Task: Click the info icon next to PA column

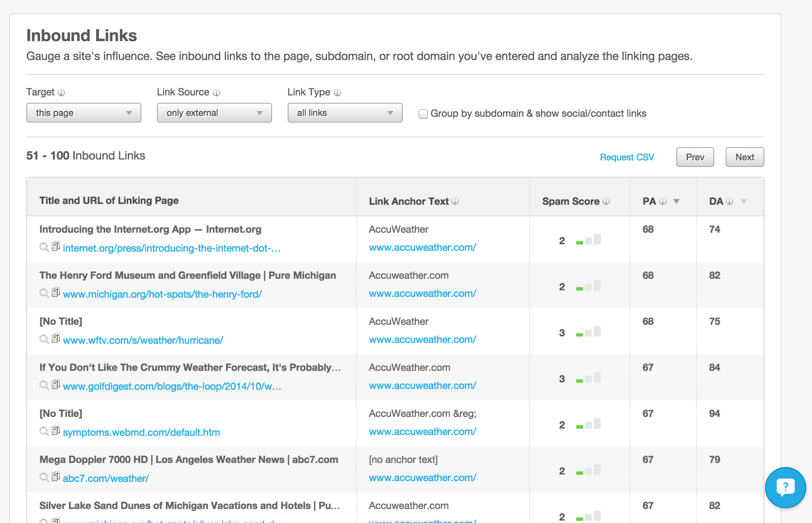Action: click(662, 201)
